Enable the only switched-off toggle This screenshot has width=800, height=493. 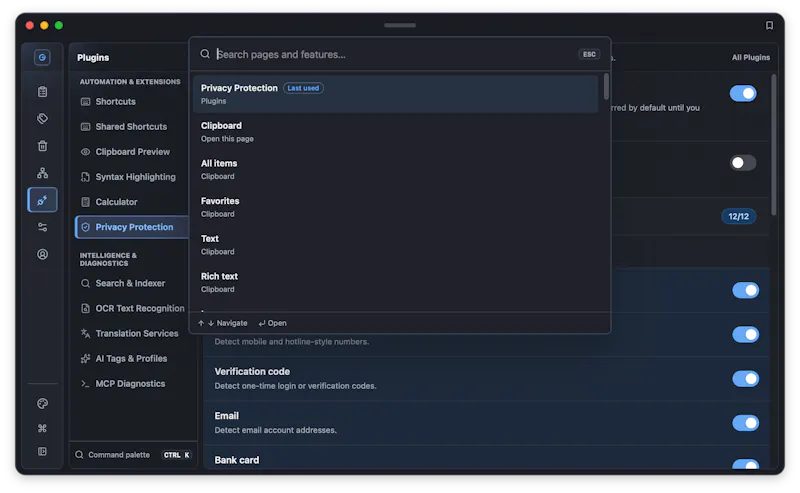click(743, 163)
